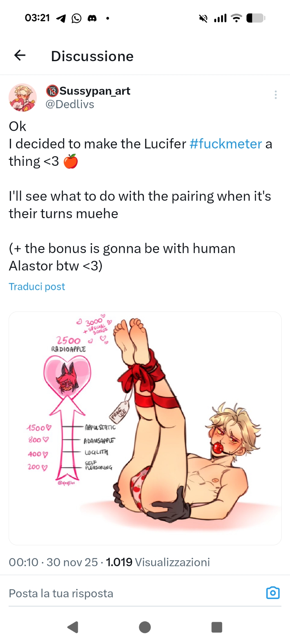Open the three-dot post options menu

tap(275, 95)
